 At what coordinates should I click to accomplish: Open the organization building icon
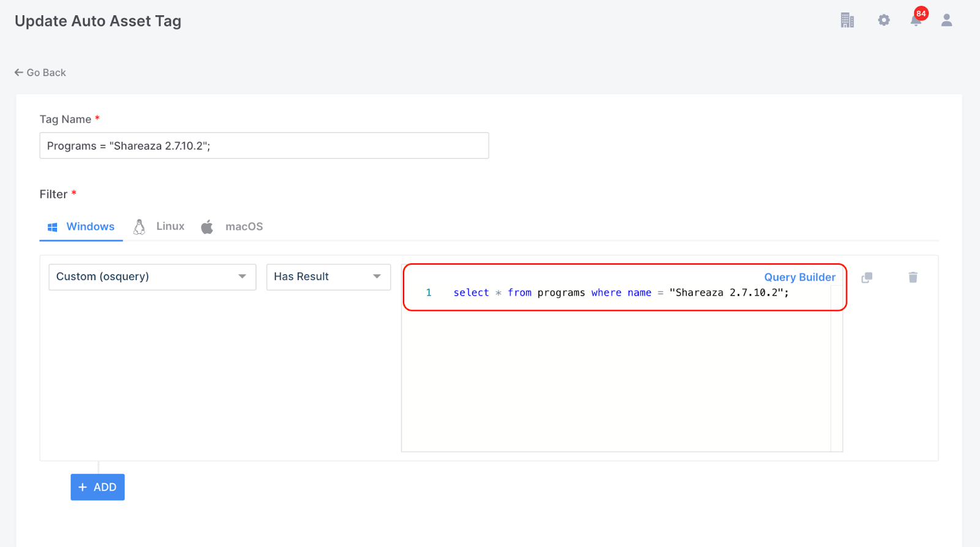(x=847, y=20)
